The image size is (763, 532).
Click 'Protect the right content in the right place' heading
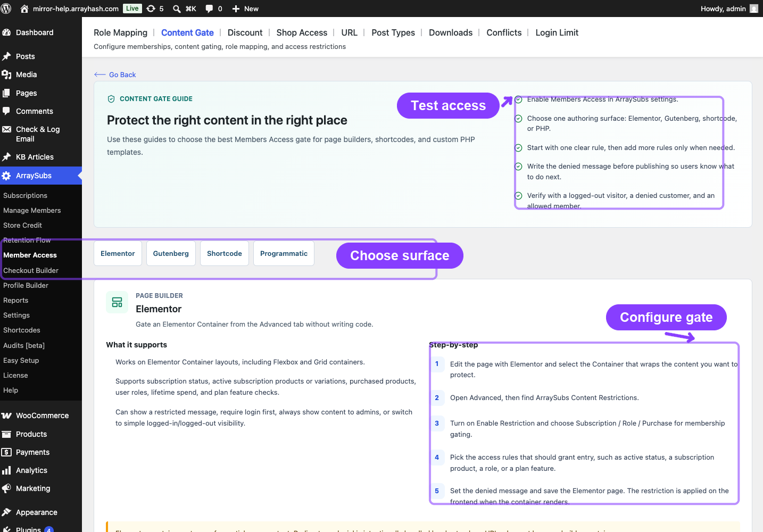[227, 120]
